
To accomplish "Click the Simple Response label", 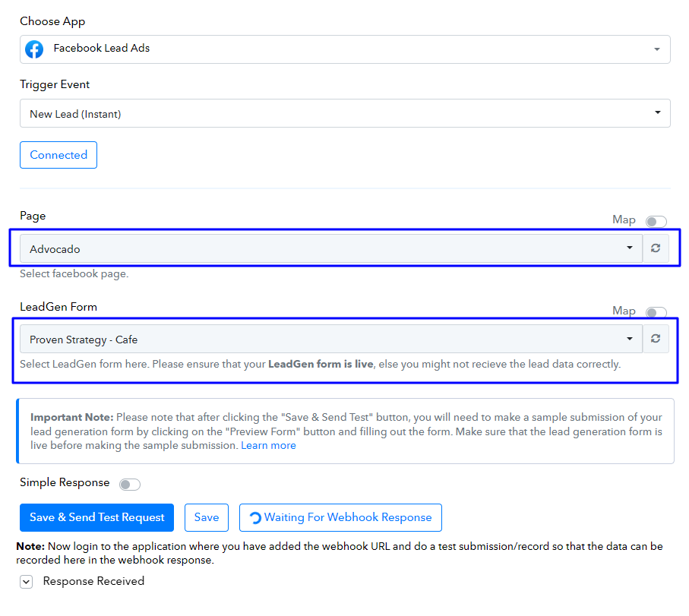I will (x=65, y=482).
